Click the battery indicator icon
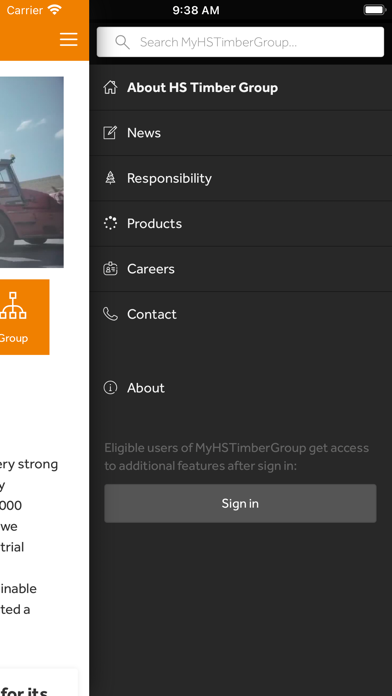This screenshot has width=392, height=696. coord(375,10)
